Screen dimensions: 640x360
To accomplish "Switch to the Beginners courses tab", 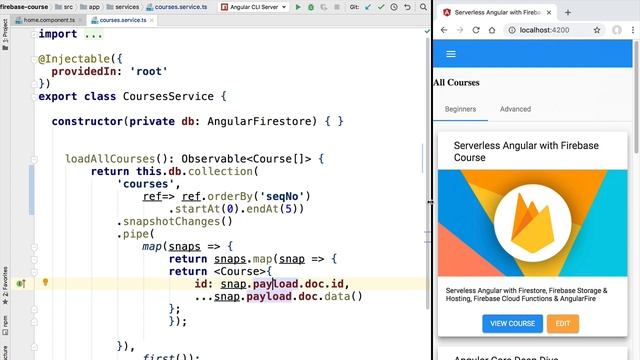I will (460, 109).
